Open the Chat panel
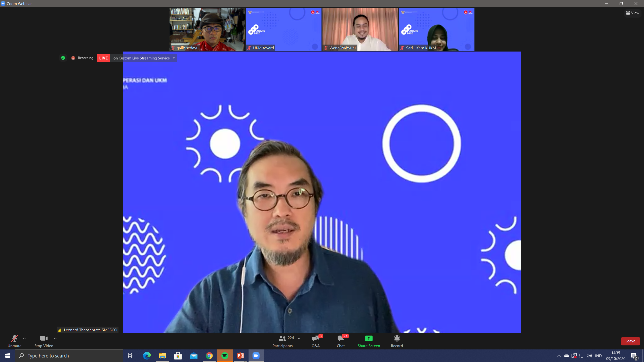644x362 pixels. pyautogui.click(x=340, y=341)
